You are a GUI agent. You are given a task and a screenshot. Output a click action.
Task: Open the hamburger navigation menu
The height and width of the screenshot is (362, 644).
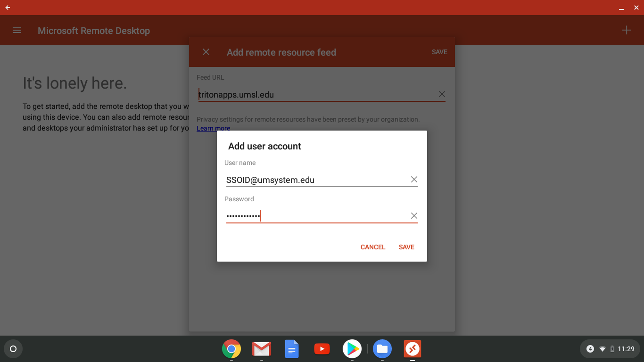coord(17,30)
